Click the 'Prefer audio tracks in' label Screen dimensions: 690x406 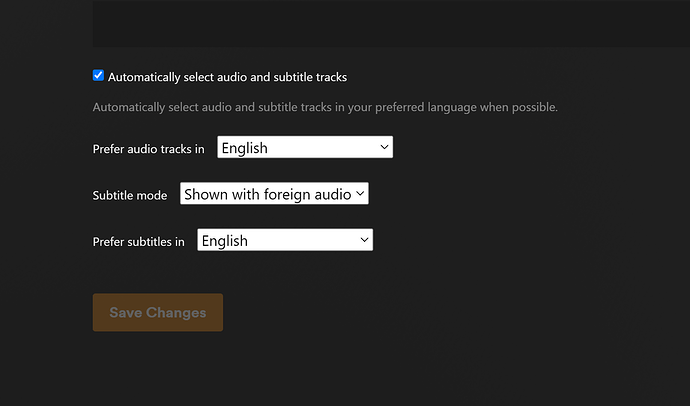(148, 149)
